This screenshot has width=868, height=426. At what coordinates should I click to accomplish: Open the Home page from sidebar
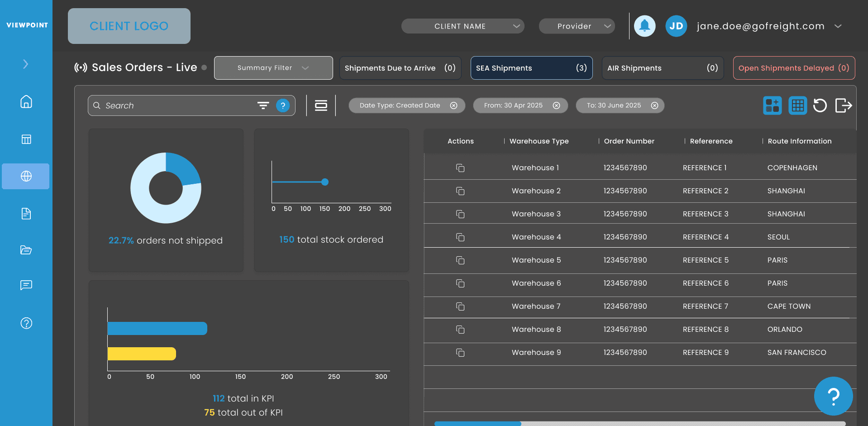pyautogui.click(x=26, y=101)
